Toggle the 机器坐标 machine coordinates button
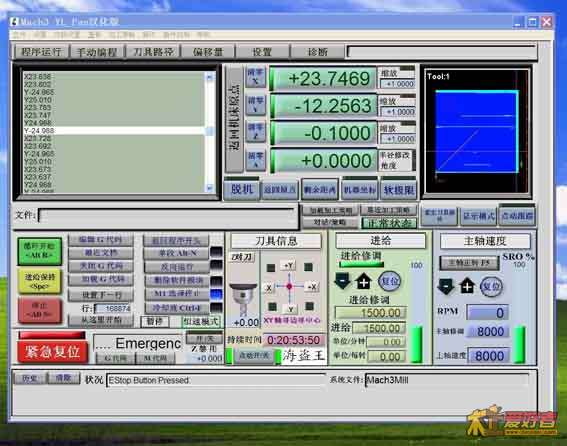The height and width of the screenshot is (446, 567). [359, 190]
